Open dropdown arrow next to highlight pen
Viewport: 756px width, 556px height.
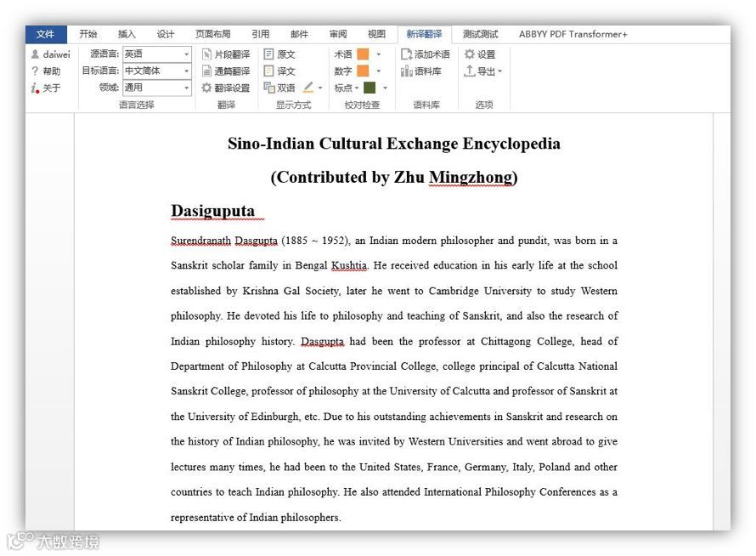(320, 88)
